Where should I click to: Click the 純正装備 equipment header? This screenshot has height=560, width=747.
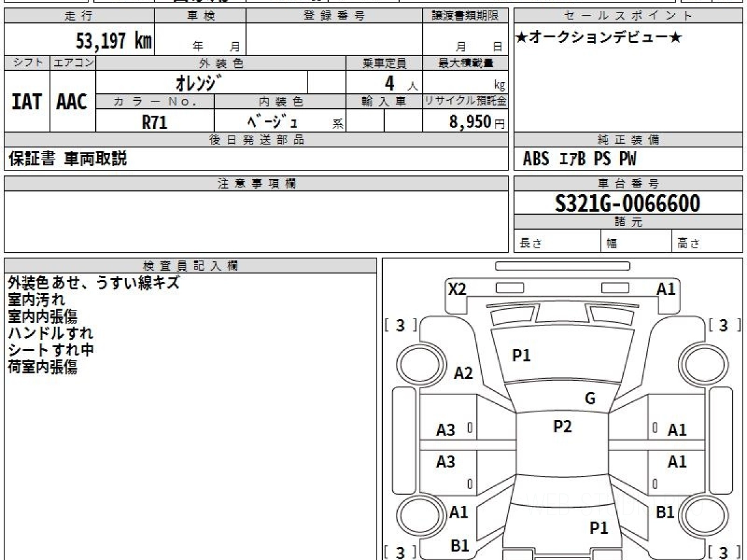[628, 140]
